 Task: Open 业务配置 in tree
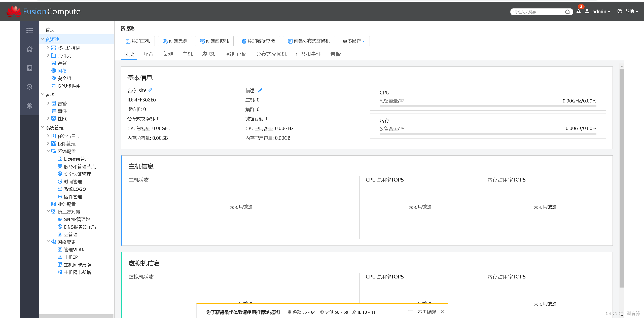coord(66,204)
